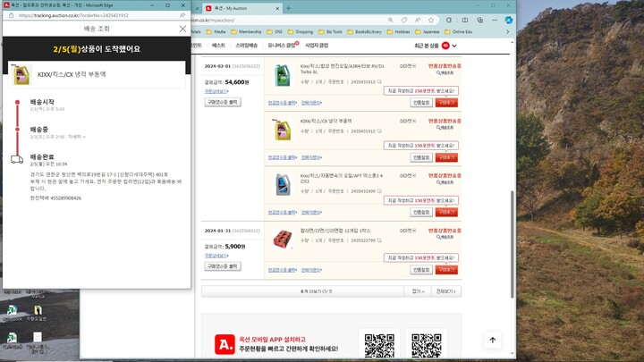Click green engine oil product thumbnail
Image resolution: width=644 pixels, height=362 pixels.
pos(283,75)
